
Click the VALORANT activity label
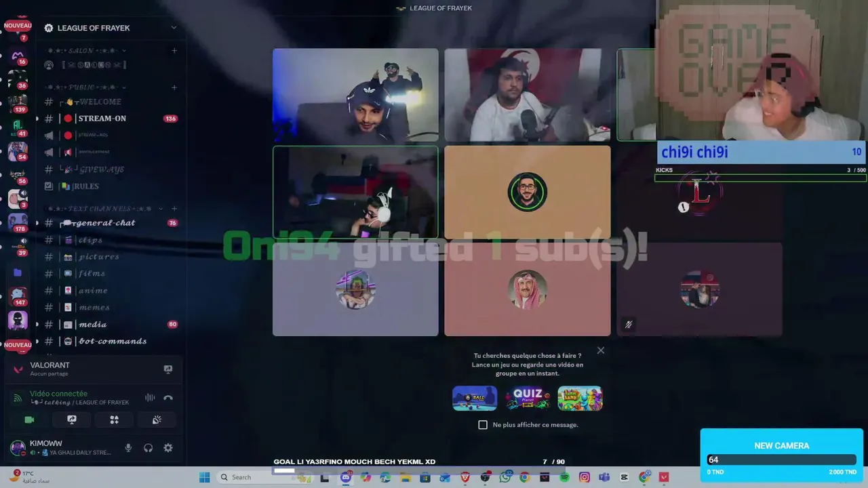[50, 365]
